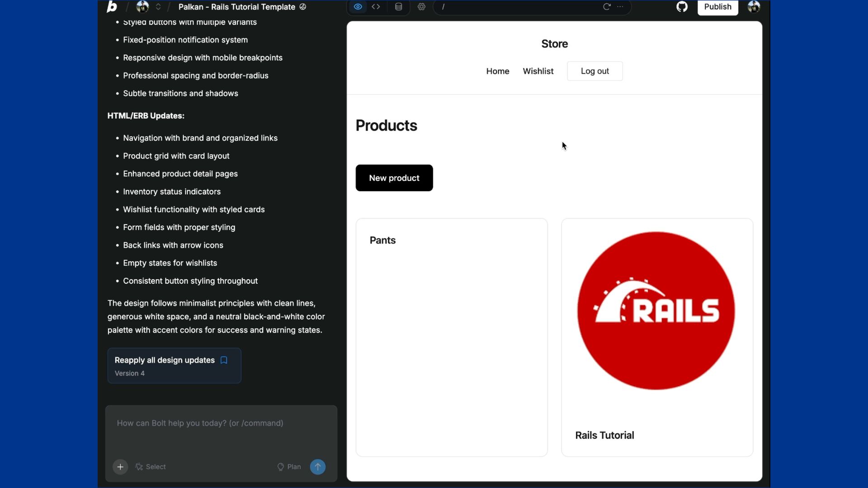Reload the preview page
The width and height of the screenshot is (868, 488).
coord(607,7)
